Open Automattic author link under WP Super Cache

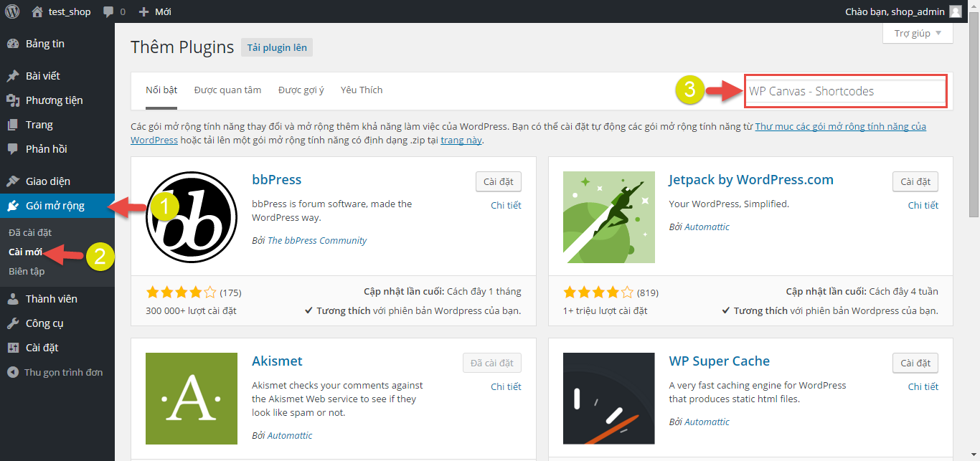pyautogui.click(x=707, y=422)
